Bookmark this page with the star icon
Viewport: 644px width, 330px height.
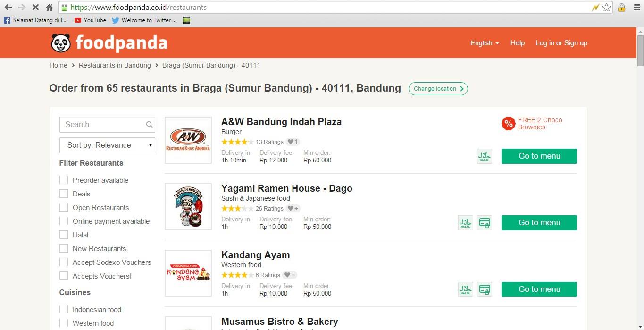[x=607, y=7]
